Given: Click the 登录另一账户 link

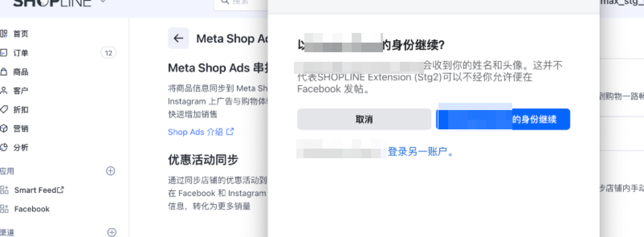Looking at the screenshot, I should coord(420,152).
